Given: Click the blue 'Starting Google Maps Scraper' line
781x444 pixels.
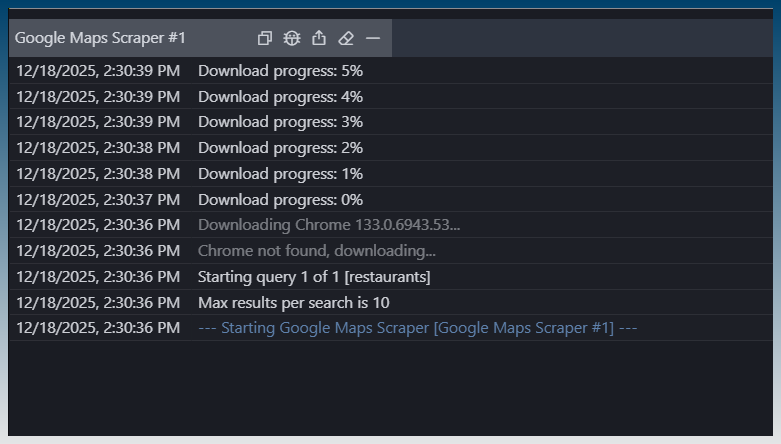Looking at the screenshot, I should point(417,328).
